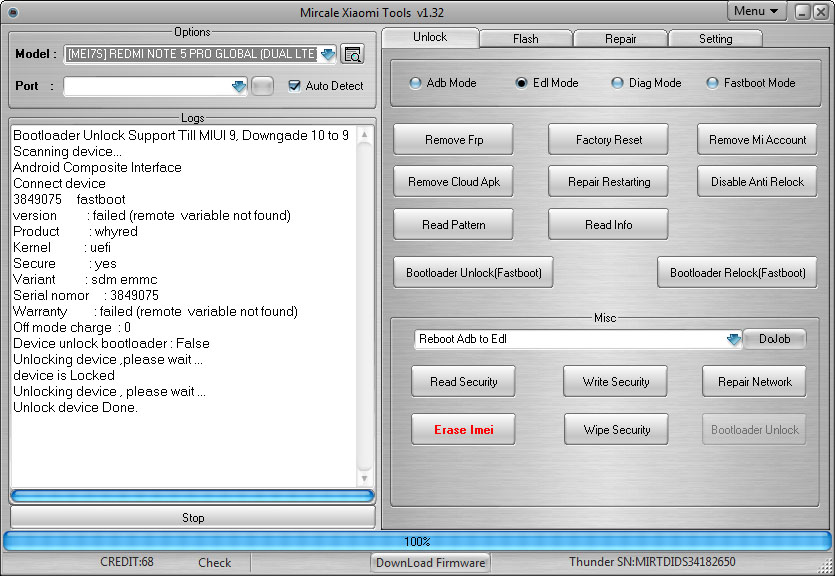Click the Write Security button

[x=616, y=381]
